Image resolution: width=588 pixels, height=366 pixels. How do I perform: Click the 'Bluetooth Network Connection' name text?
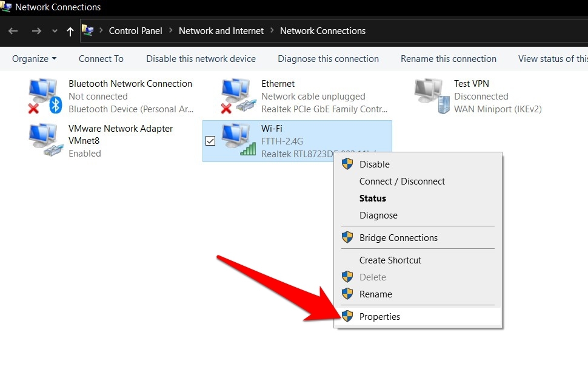tap(130, 83)
